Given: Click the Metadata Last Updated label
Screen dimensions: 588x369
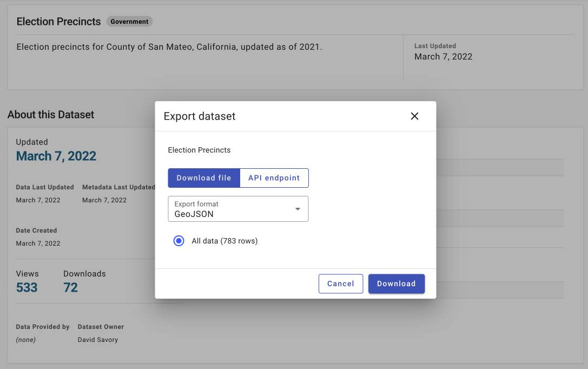Looking at the screenshot, I should coord(118,187).
